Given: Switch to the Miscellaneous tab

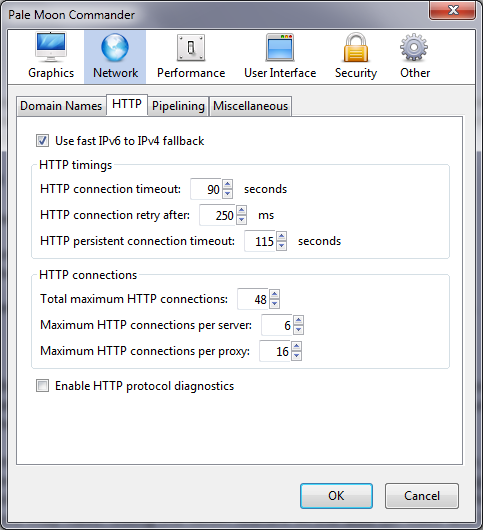Looking at the screenshot, I should click(250, 106).
